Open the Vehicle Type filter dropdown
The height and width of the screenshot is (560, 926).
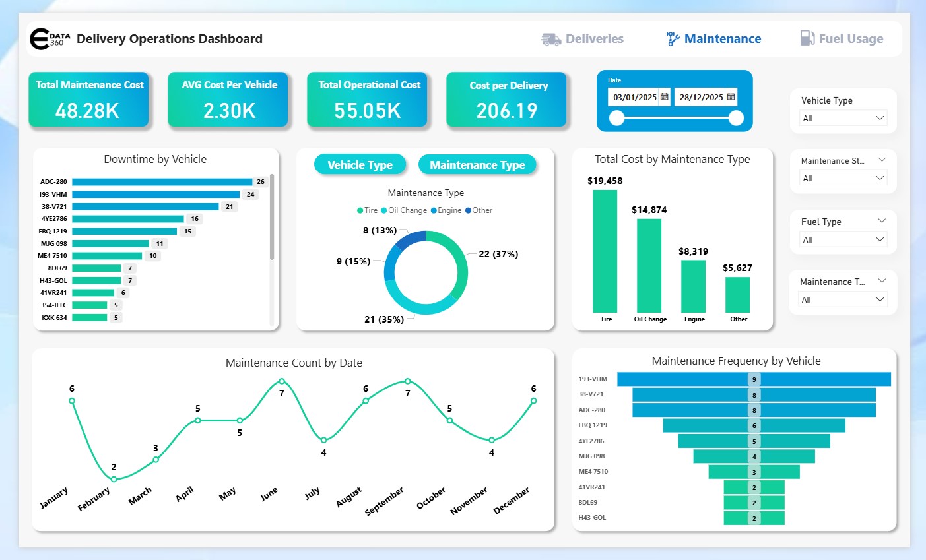pos(843,119)
